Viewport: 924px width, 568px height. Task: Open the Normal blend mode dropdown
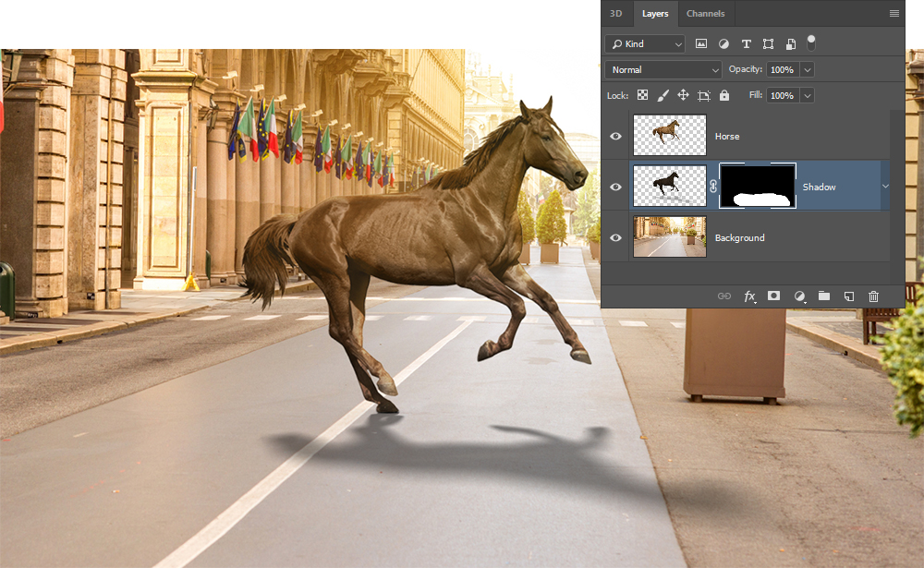(663, 70)
